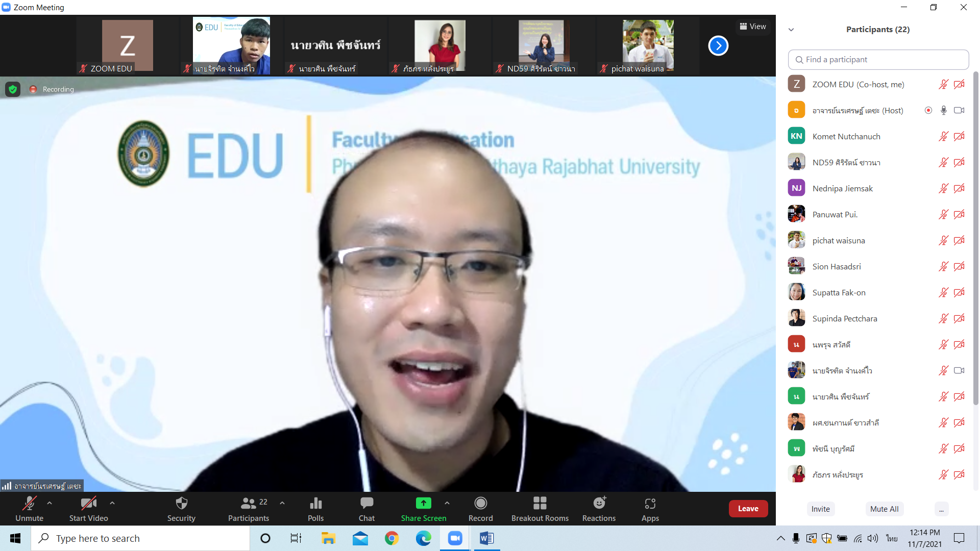Open Word from the taskbar
Viewport: 980px width, 551px height.
click(486, 538)
